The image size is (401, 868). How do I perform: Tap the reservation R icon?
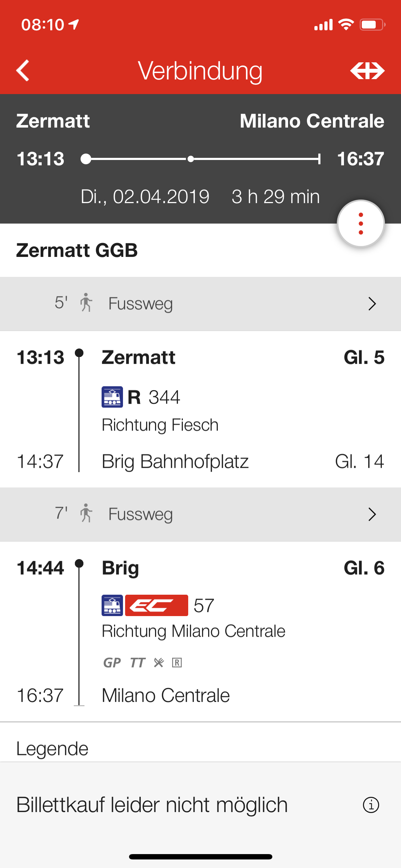177,663
